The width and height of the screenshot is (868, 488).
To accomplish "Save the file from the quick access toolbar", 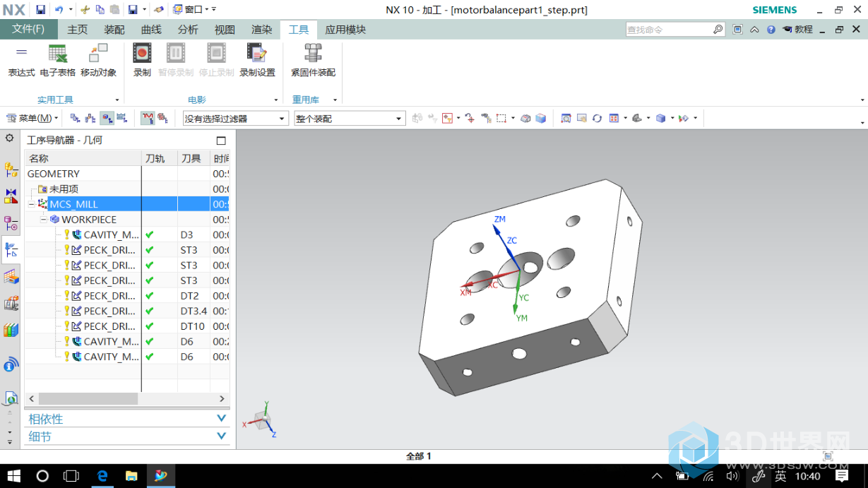I will 40,10.
